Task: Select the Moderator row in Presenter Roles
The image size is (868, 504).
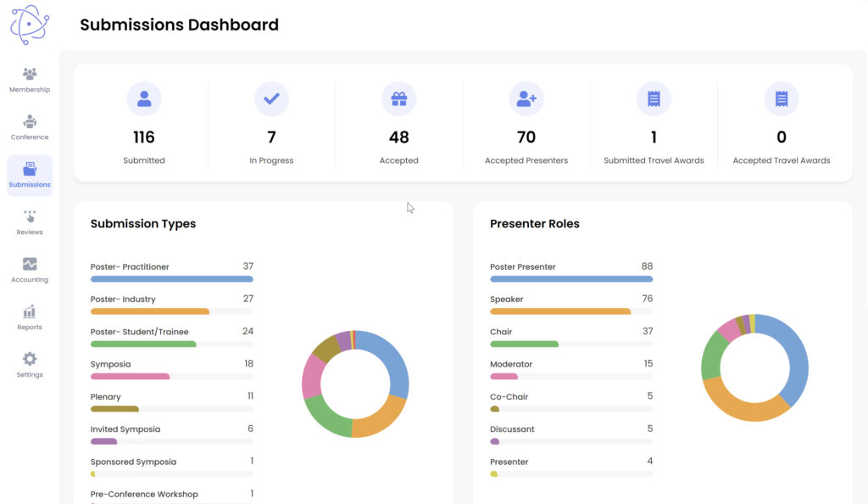Action: (x=570, y=365)
